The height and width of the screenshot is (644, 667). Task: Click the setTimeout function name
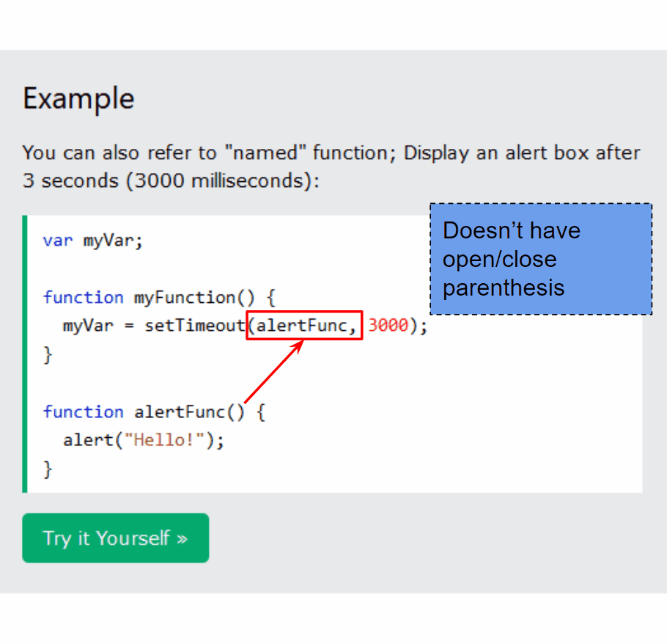(194, 325)
